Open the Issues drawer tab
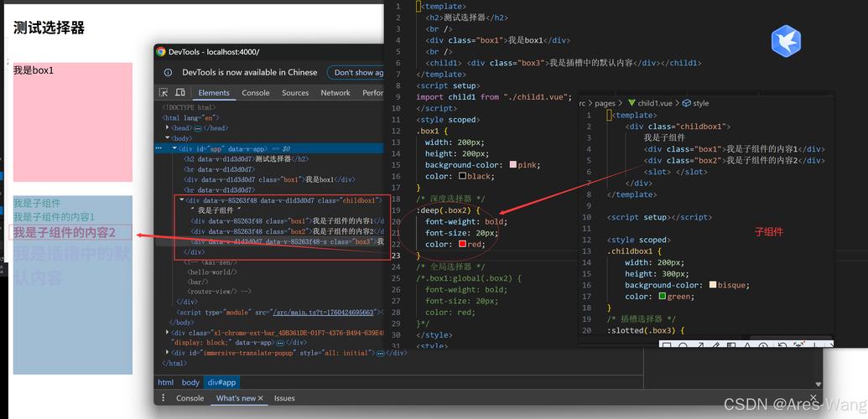 pos(284,398)
